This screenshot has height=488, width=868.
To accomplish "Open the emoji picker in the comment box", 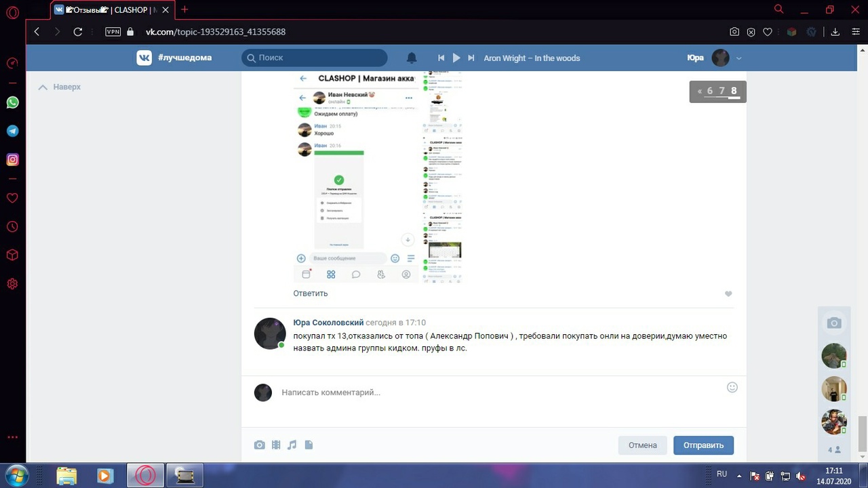I will click(732, 388).
